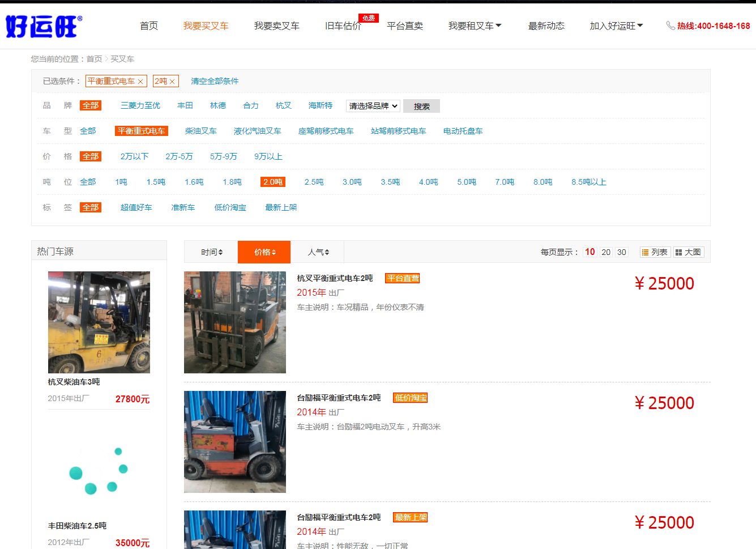Viewport: 756px width, 549px height.
Task: Select 电动托盘车 vehicle type
Action: click(463, 131)
